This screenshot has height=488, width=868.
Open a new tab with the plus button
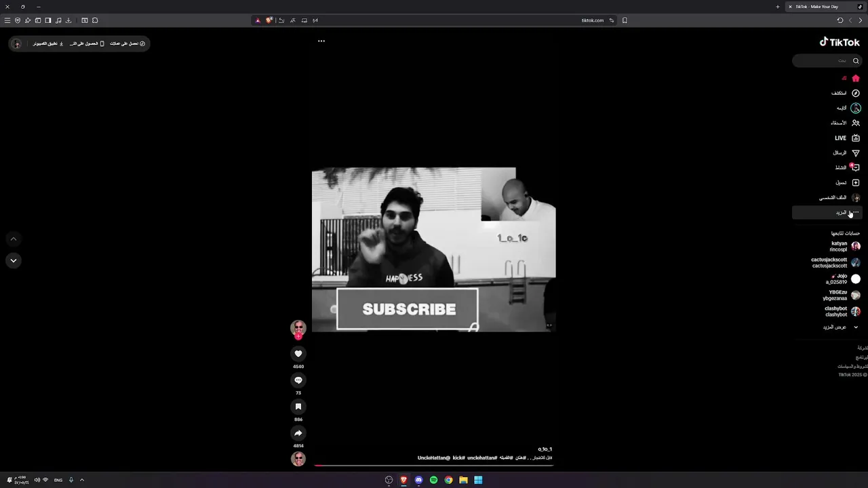click(x=778, y=7)
